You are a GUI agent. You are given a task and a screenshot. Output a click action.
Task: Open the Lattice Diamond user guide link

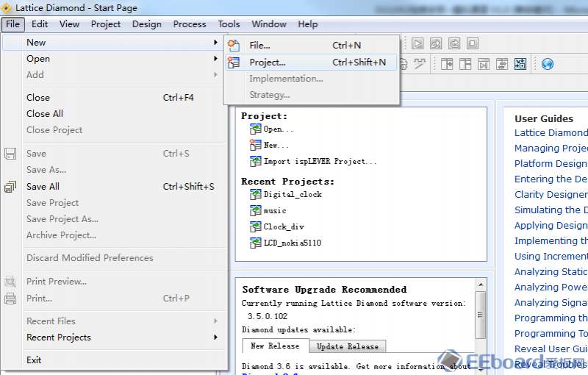click(x=551, y=133)
